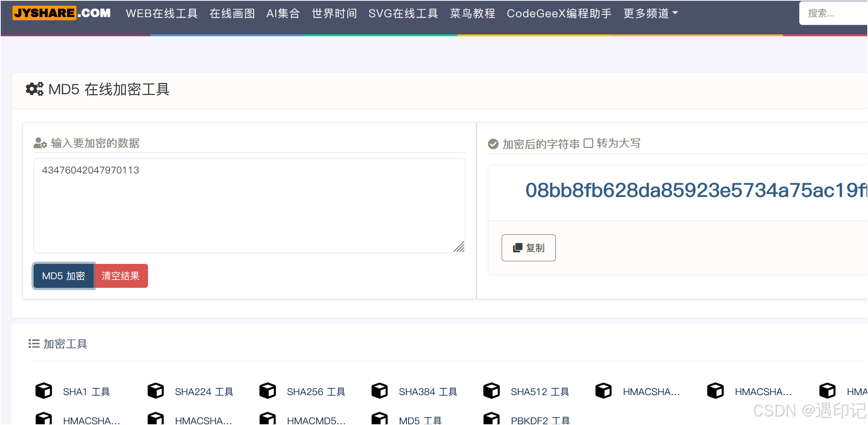Image resolution: width=868 pixels, height=425 pixels.
Task: Click the gears icon beside MD5 title
Action: coord(34,89)
